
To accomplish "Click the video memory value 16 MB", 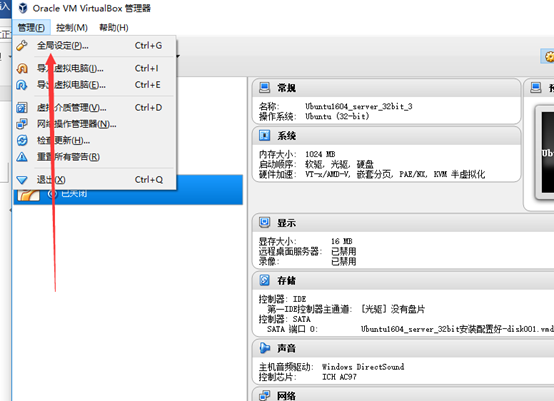I will tap(342, 241).
